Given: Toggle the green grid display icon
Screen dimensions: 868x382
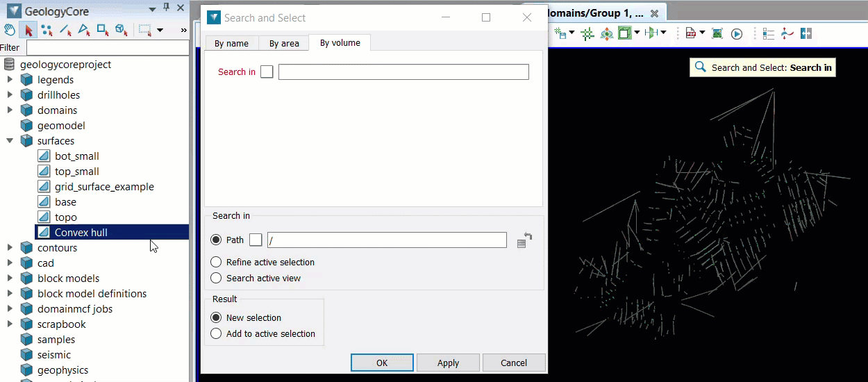Looking at the screenshot, I should 587,33.
